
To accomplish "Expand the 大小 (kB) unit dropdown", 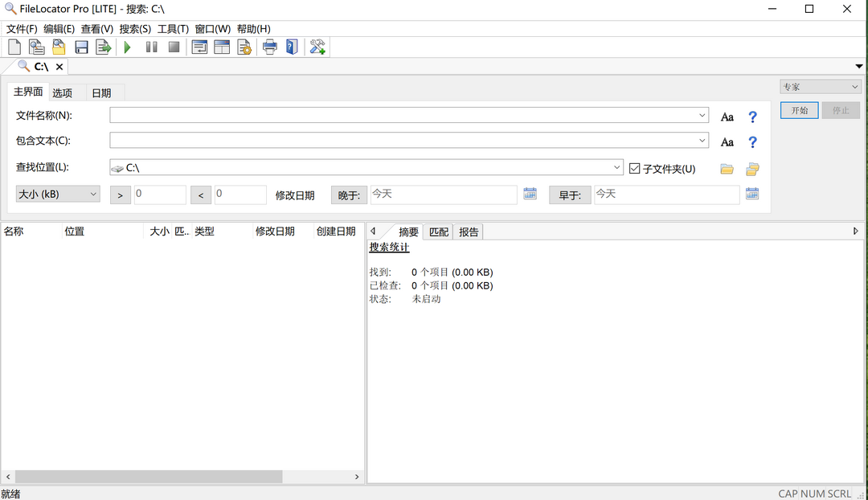I will click(x=58, y=195).
